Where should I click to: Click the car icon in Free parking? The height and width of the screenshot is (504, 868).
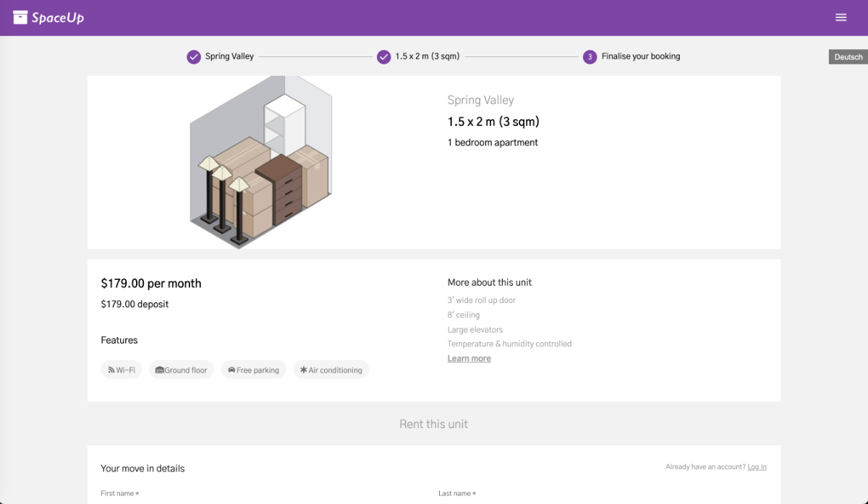pyautogui.click(x=231, y=370)
